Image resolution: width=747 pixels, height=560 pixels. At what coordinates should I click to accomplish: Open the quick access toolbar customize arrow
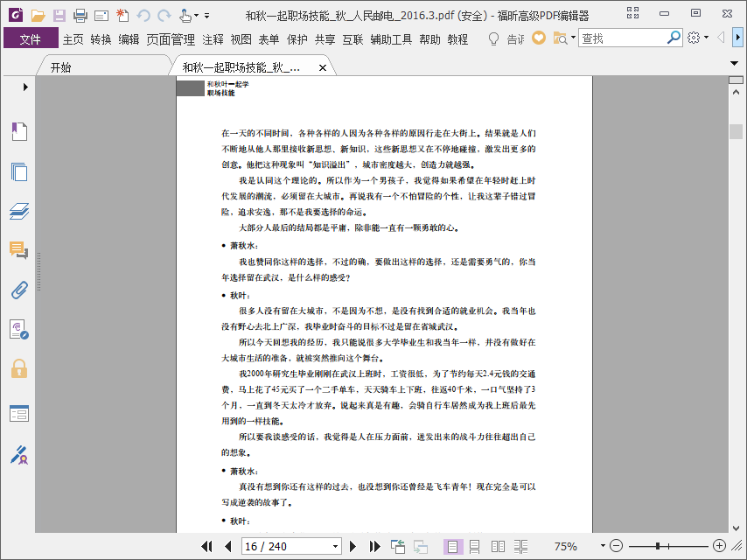206,16
